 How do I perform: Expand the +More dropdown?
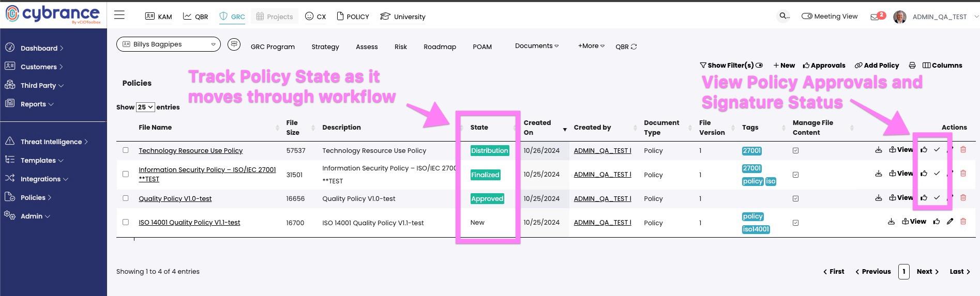click(591, 45)
